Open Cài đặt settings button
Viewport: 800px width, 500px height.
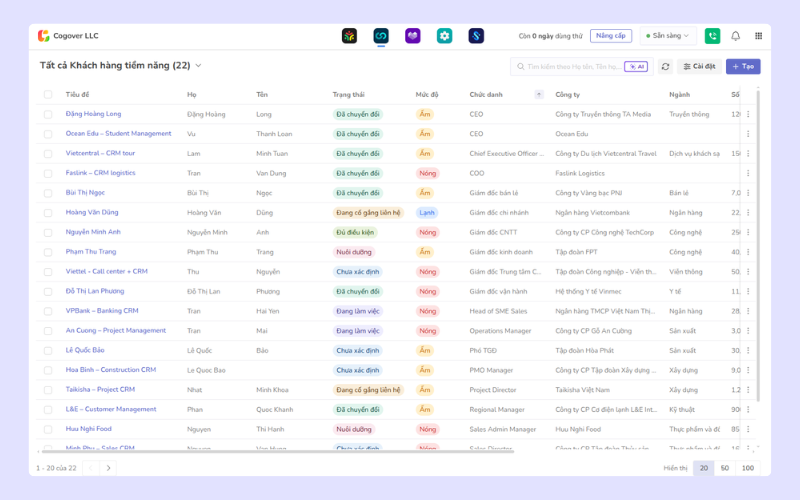coord(699,66)
